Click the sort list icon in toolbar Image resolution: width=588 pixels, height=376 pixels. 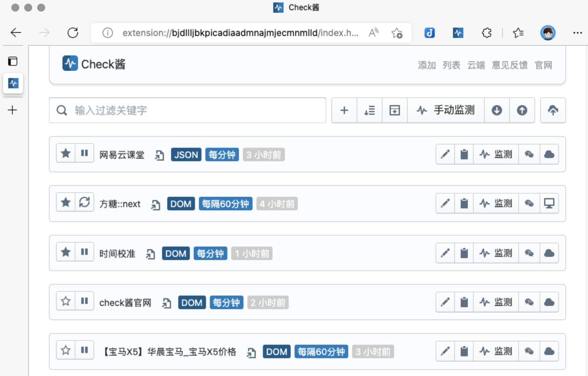[370, 110]
